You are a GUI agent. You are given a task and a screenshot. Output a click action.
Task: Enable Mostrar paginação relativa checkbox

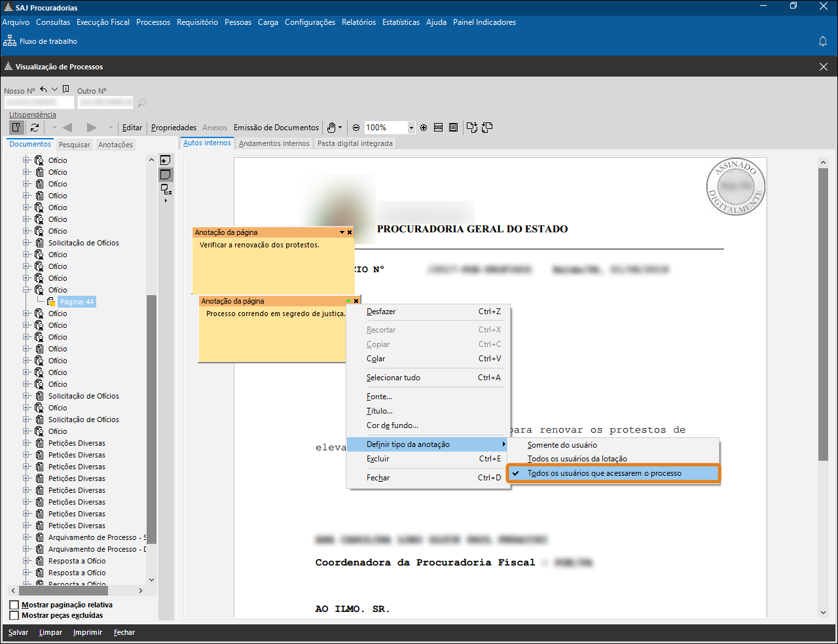pos(14,605)
